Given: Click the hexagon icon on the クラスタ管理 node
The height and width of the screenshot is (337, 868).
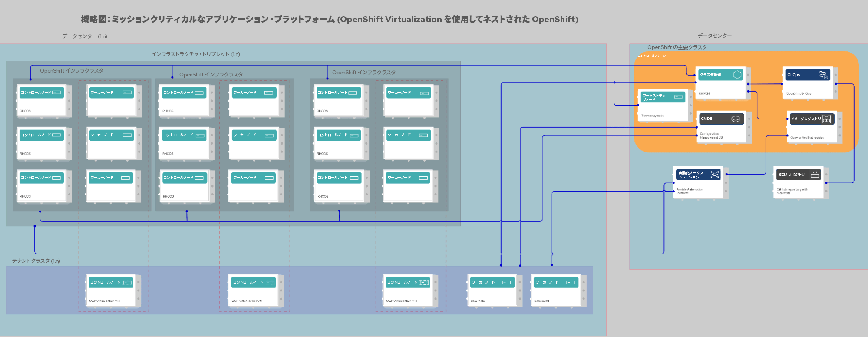Looking at the screenshot, I should pos(737,75).
